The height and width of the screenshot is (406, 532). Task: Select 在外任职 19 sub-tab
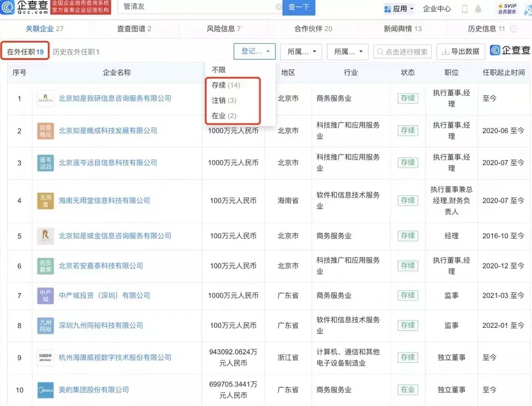pyautogui.click(x=25, y=52)
